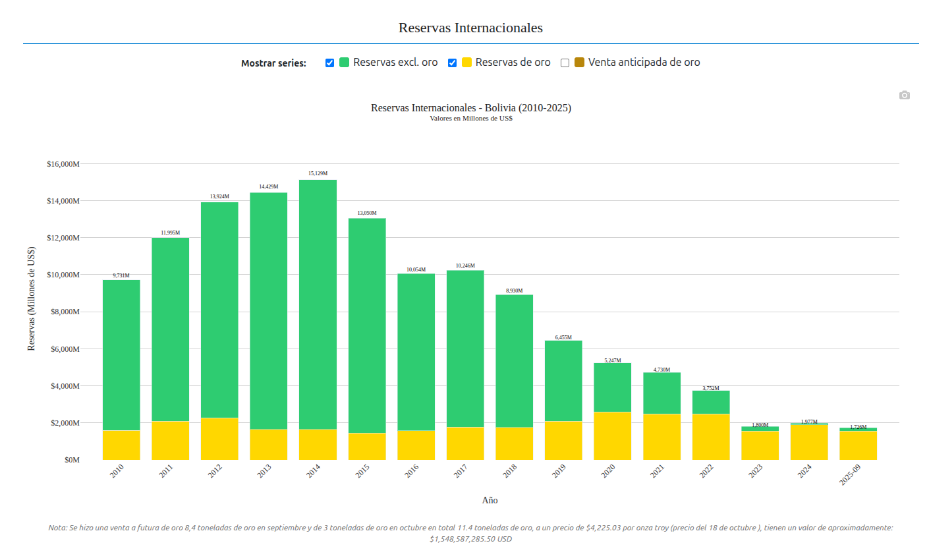Viewport: 929px width, 560px height.
Task: Click the Reservas excl. oro label
Action: pyautogui.click(x=395, y=63)
